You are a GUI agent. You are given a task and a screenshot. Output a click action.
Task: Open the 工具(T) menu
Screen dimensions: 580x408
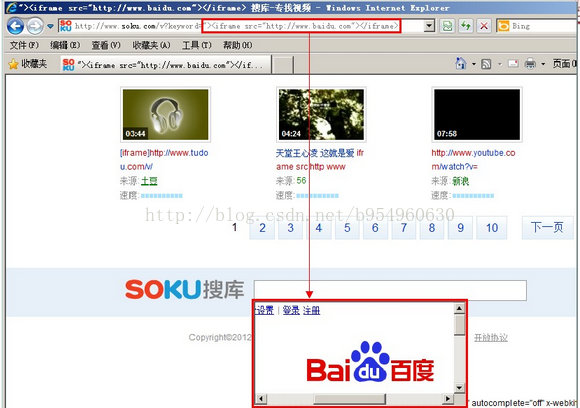[197, 45]
